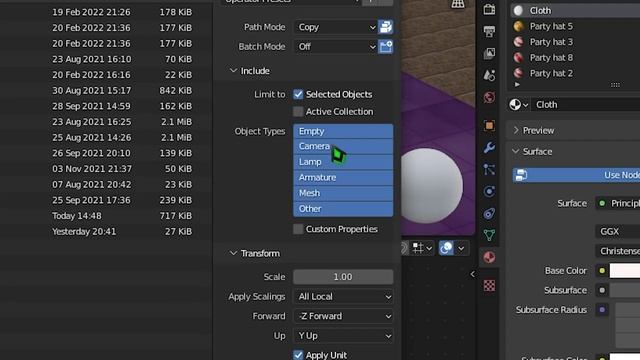Screen dimensions: 640x360
Task: Open the Christensen subsurface method dropdown
Action: click(x=618, y=251)
